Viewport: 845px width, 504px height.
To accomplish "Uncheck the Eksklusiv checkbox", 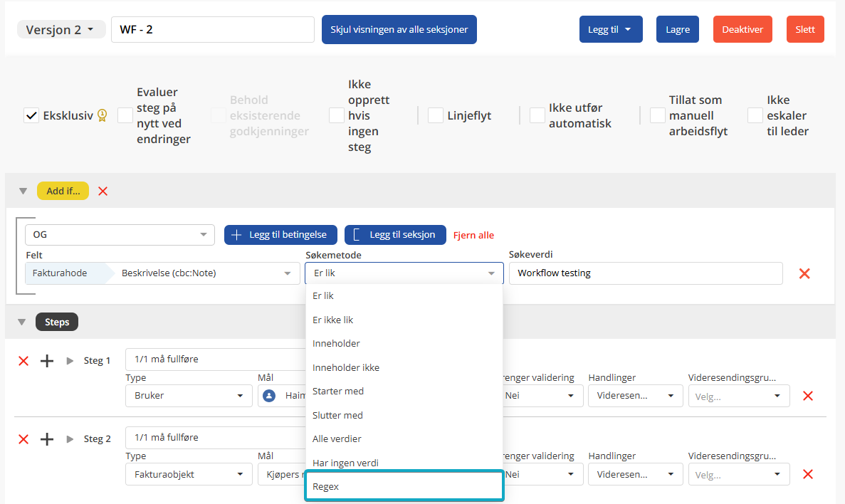I will click(x=31, y=115).
